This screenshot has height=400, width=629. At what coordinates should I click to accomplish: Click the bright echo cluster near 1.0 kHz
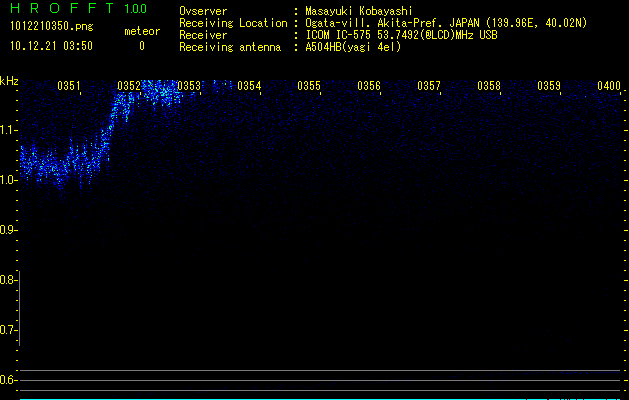pyautogui.click(x=60, y=164)
